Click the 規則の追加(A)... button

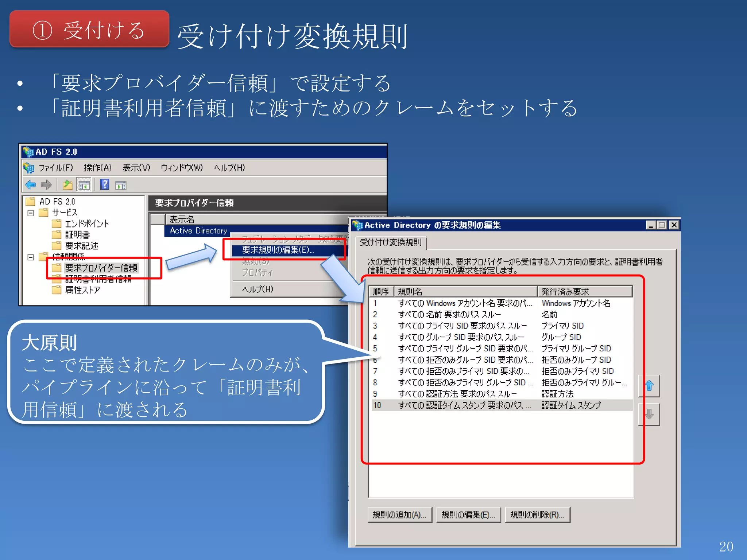[x=400, y=515]
